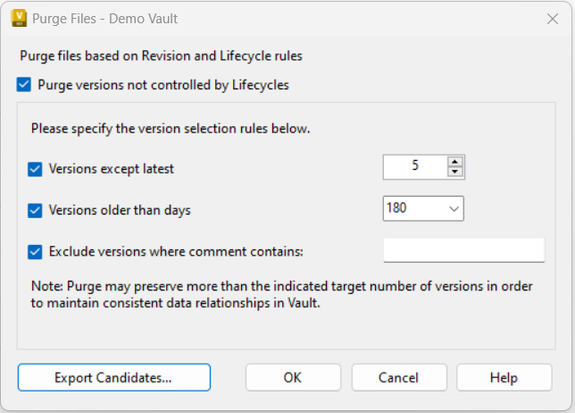Disable the Versions older than days checkbox
Screen dimensions: 575x413
35,211
